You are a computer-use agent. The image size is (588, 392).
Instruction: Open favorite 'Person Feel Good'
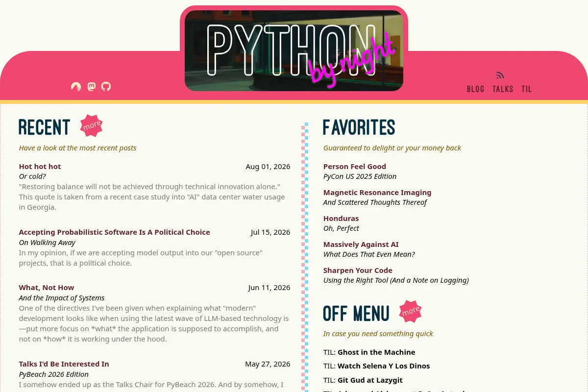(x=355, y=167)
